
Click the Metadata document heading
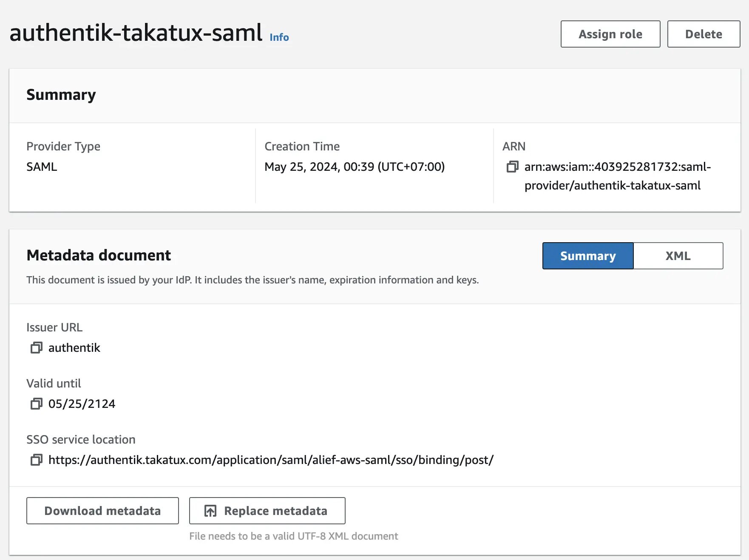[99, 255]
